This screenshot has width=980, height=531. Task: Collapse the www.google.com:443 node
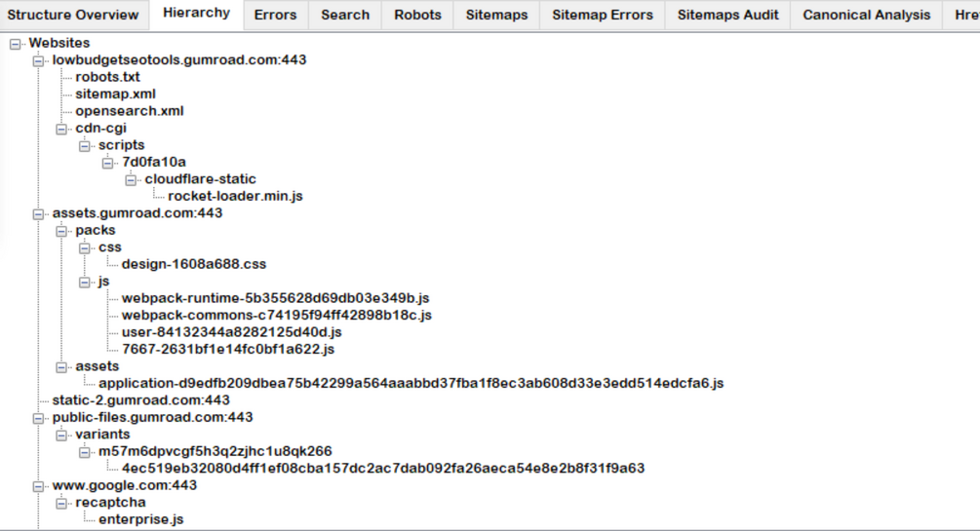tap(38, 486)
